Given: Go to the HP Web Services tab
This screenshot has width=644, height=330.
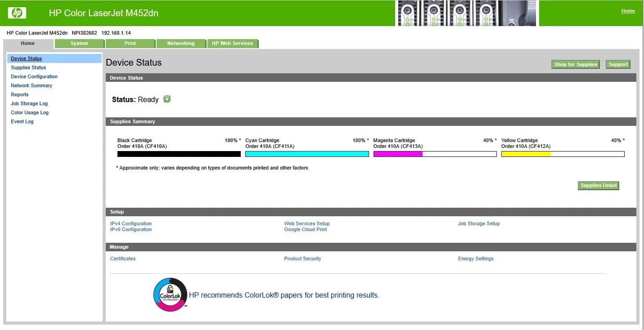Looking at the screenshot, I should point(233,44).
